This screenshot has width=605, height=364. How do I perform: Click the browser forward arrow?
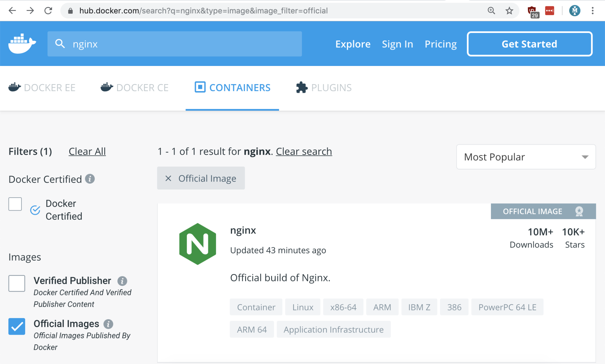(x=30, y=11)
